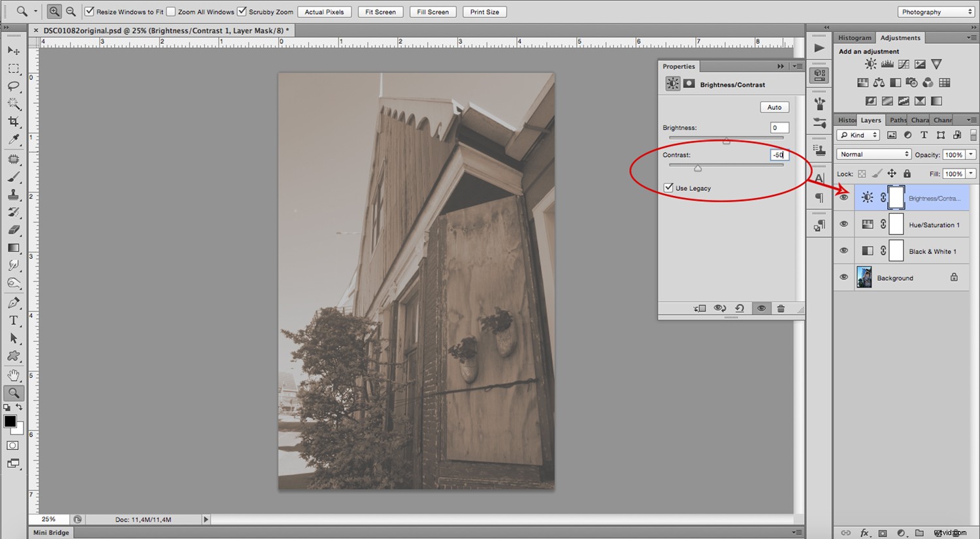Select the Brush tool
The height and width of the screenshot is (539, 980).
(13, 176)
